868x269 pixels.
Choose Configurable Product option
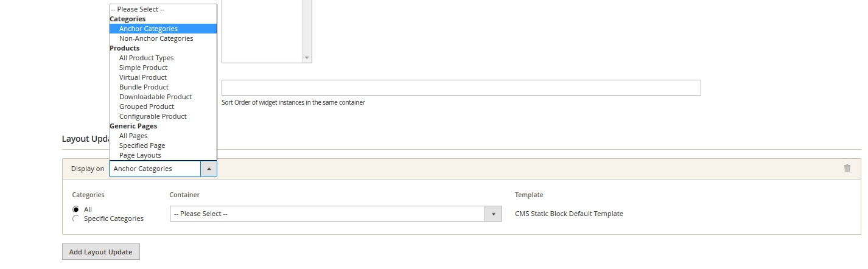[153, 116]
